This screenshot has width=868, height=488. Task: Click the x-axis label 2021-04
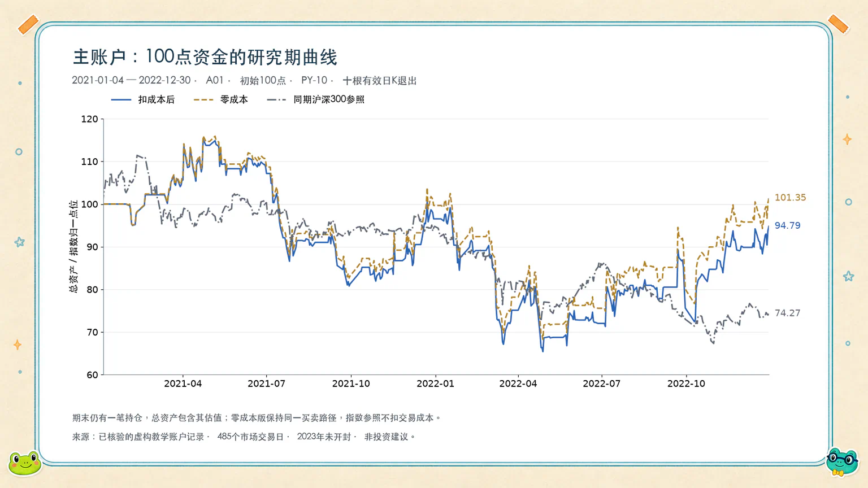183,384
